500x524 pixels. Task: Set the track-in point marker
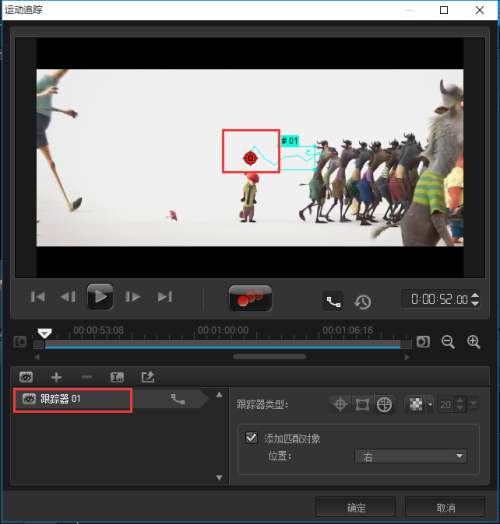tap(20, 342)
